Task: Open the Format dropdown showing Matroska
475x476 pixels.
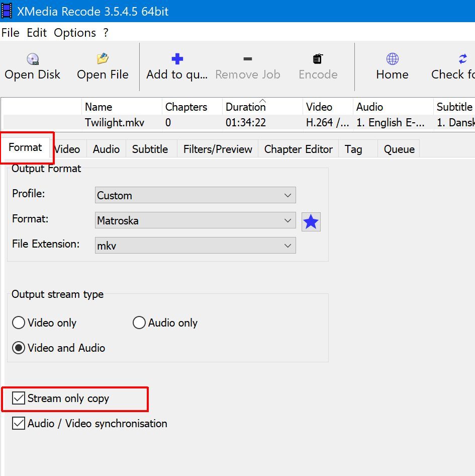Action: [196, 220]
